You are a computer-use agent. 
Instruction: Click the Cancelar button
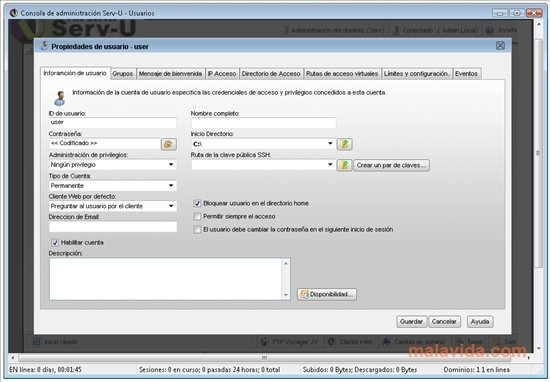point(444,322)
